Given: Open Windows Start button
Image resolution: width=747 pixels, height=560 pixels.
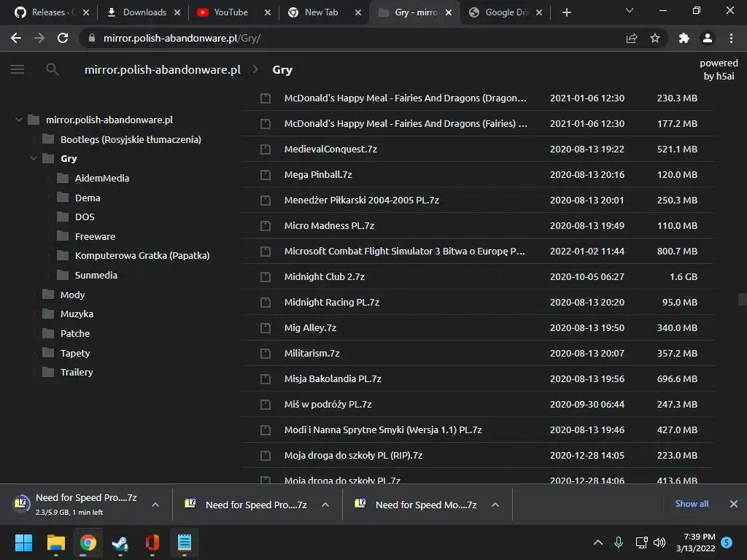Looking at the screenshot, I should 23,542.
